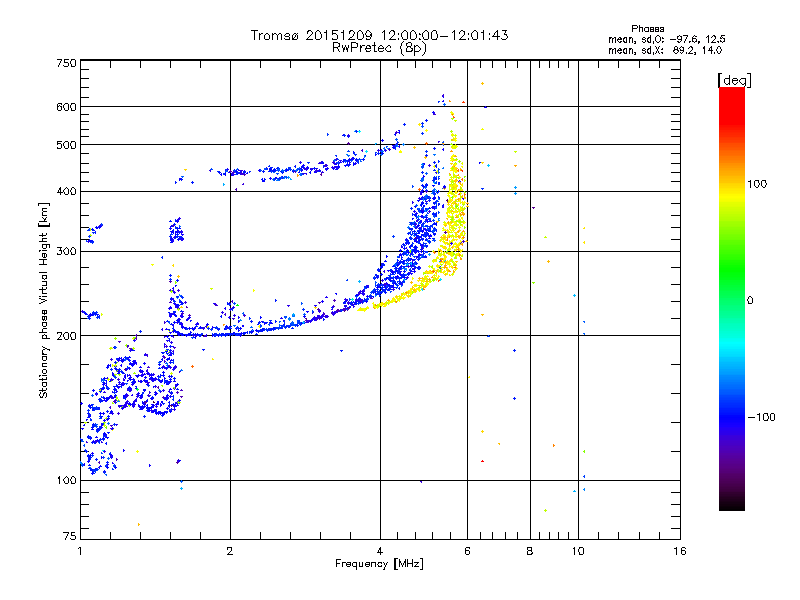800x600 pixels.
Task: Click the x-axis '1' tick label
Action: coord(80,551)
